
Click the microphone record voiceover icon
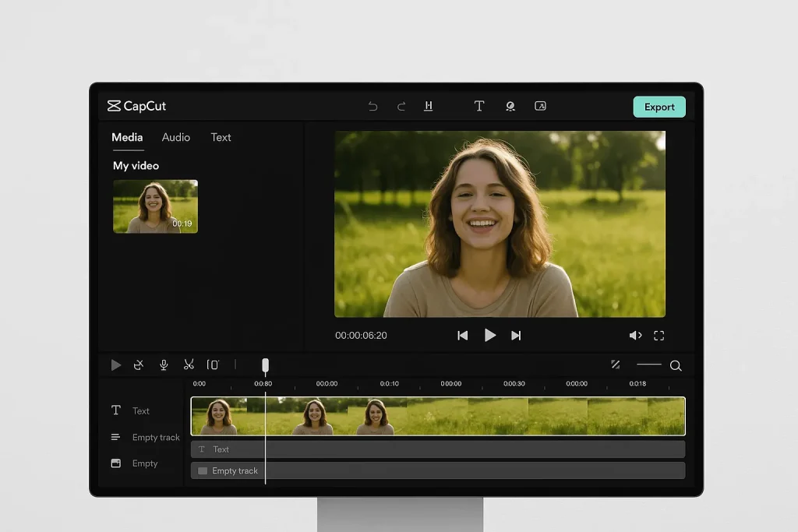164,365
